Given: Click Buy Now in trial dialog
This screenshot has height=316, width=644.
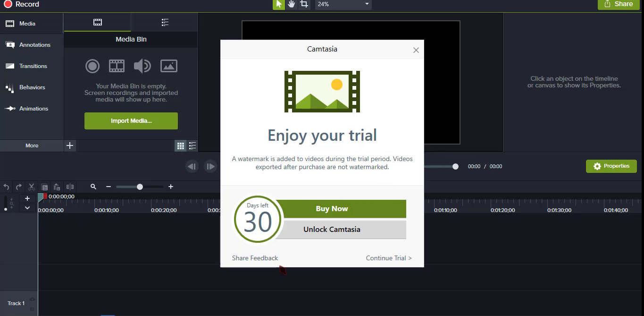Looking at the screenshot, I should [332, 209].
